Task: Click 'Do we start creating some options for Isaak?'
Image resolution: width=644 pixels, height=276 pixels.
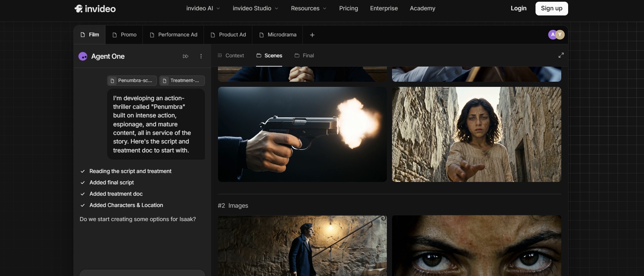Action: pyautogui.click(x=138, y=219)
